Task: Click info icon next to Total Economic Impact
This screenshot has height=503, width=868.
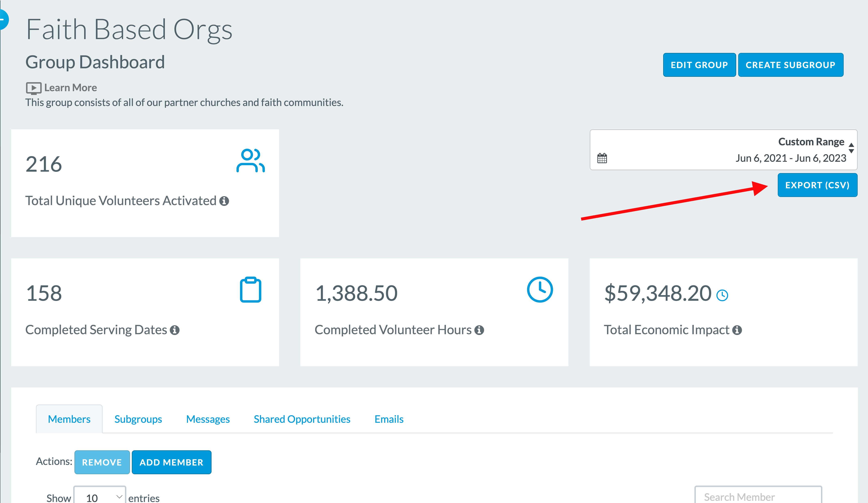Action: (x=737, y=330)
